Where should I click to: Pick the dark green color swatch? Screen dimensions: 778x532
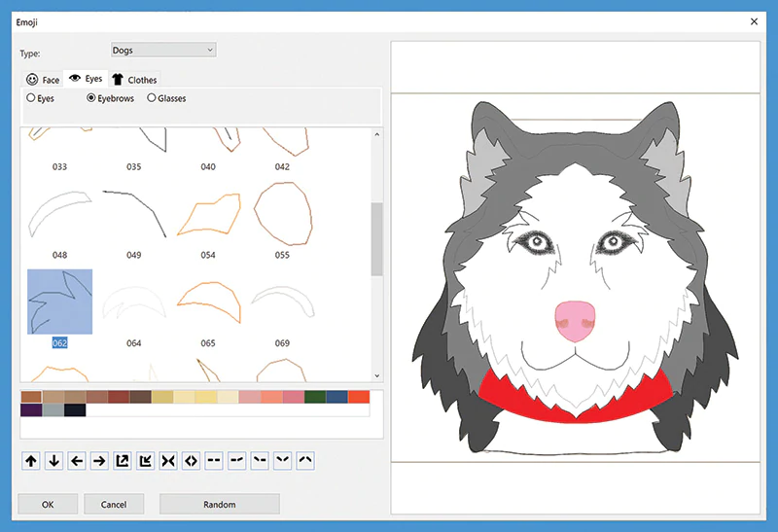[315, 397]
